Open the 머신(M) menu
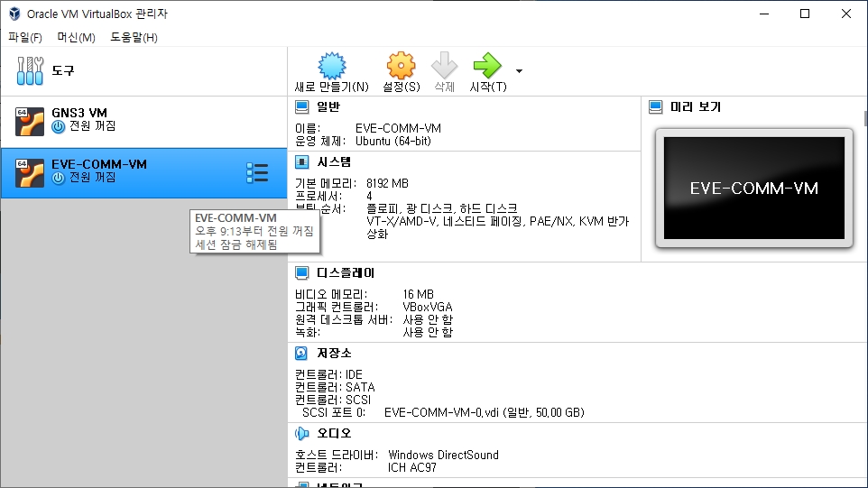Image resolution: width=868 pixels, height=488 pixels. click(77, 38)
